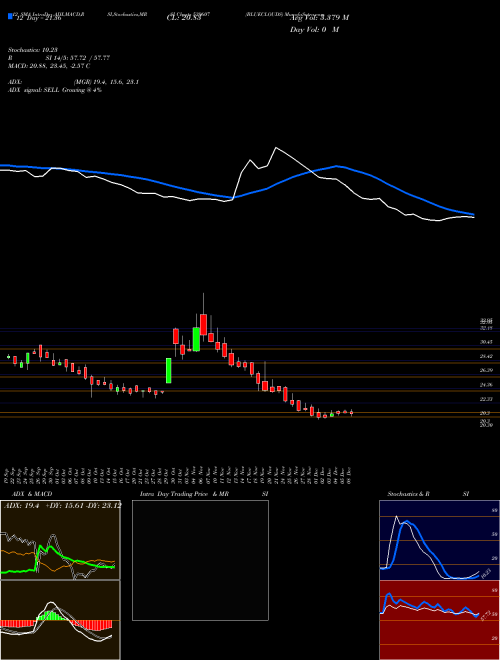500x660 pixels.
Task: Click the blue 12 Day SMA legend square
Action: (x=11, y=17)
